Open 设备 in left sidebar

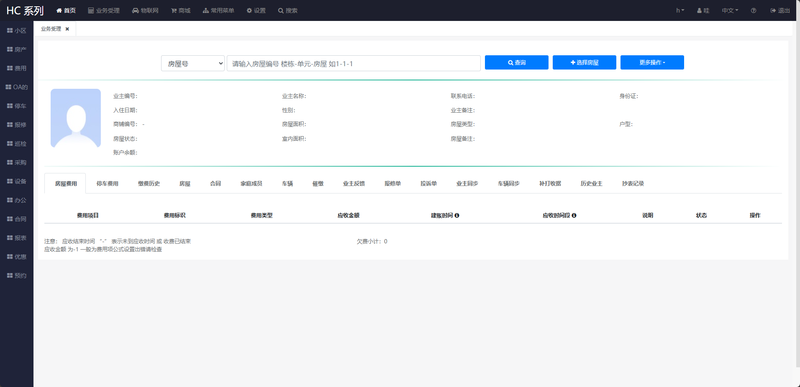coord(17,182)
